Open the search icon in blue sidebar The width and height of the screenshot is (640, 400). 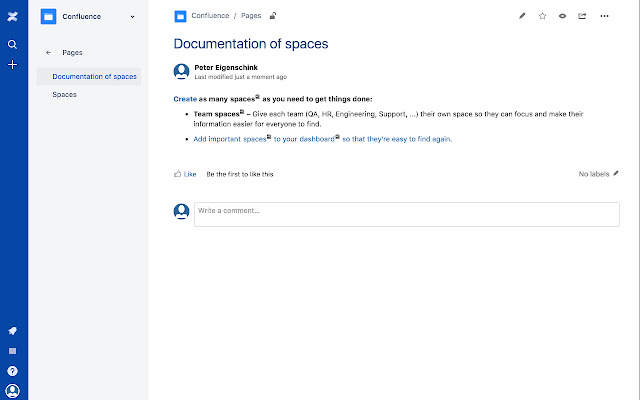pyautogui.click(x=13, y=44)
